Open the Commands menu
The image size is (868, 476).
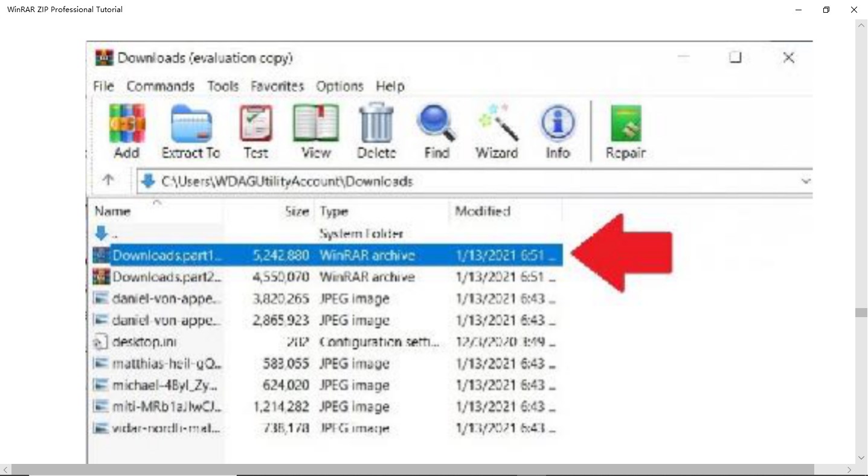160,86
